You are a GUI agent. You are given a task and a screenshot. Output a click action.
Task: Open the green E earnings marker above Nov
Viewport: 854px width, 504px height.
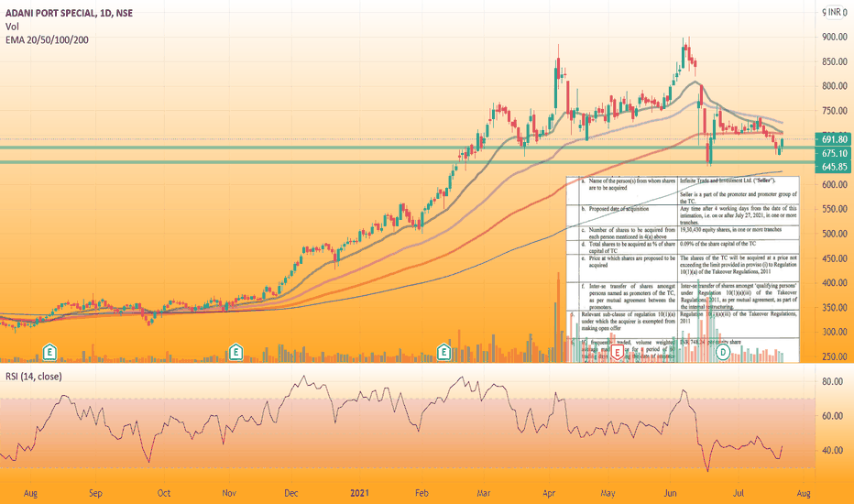coord(235,352)
